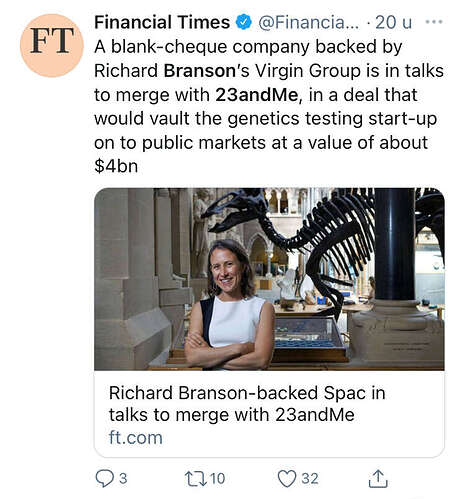Reply to the tweet via speech bubble icon
Image resolution: width=465 pixels, height=499 pixels.
coord(104,478)
